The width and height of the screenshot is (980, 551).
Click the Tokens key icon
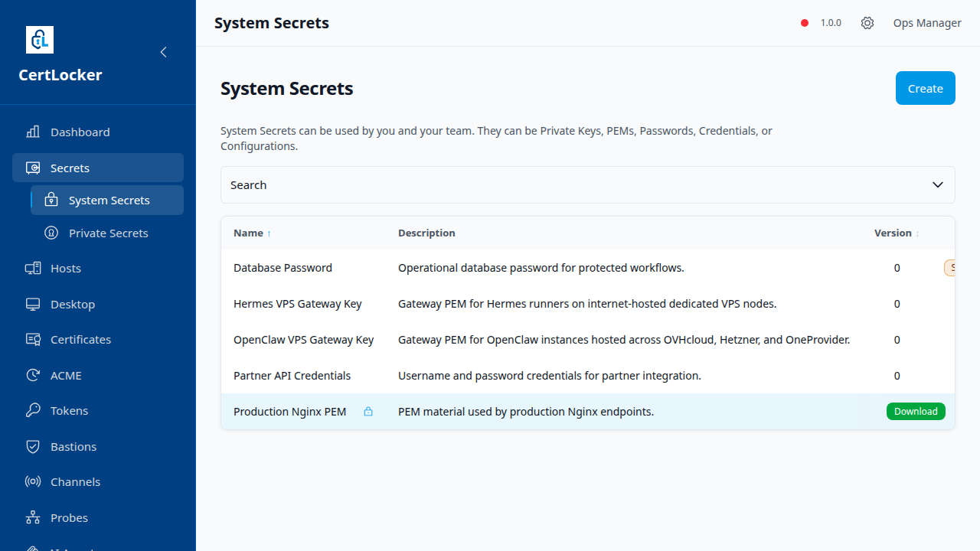(x=33, y=410)
